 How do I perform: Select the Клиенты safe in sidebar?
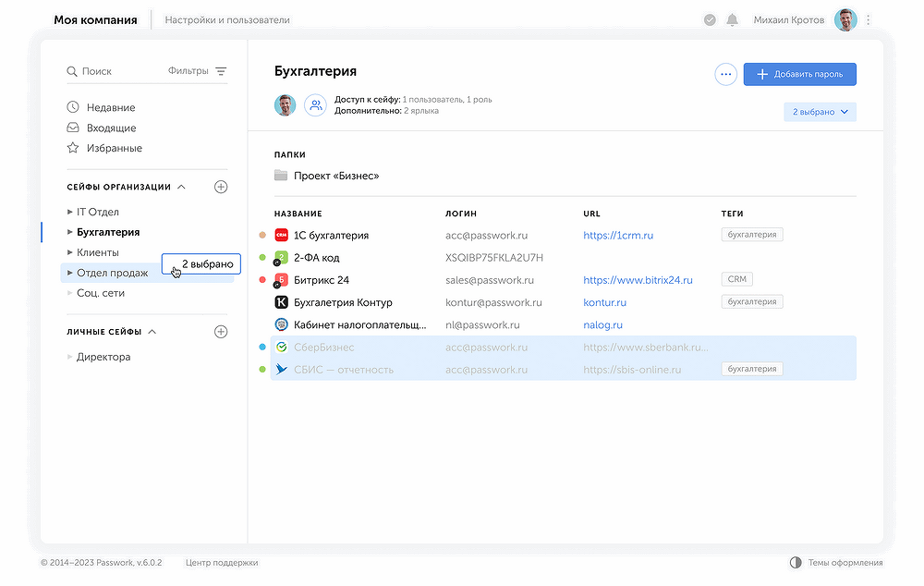point(97,252)
